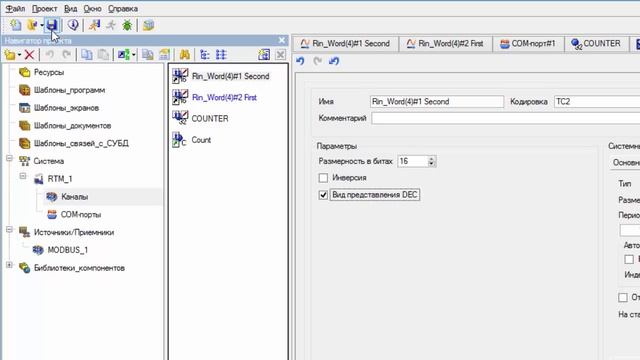Click the editor's undo arrow icon
This screenshot has height=360, width=640.
click(300, 61)
